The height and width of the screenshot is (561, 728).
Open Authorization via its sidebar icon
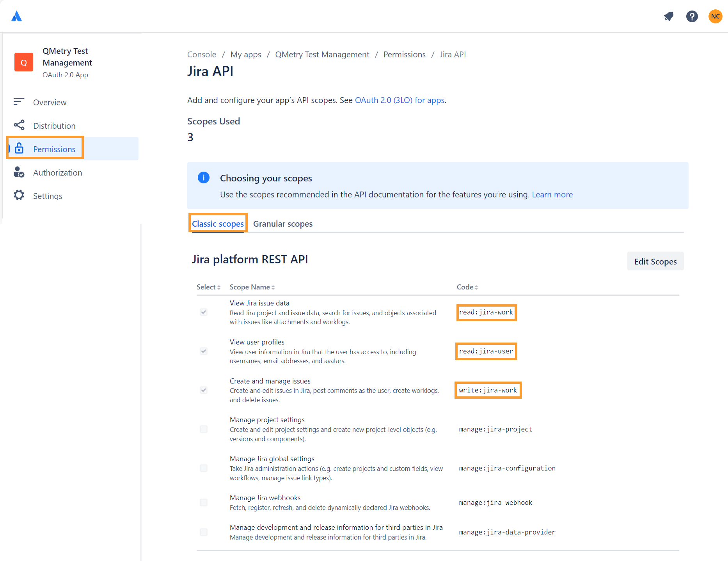coord(19,172)
